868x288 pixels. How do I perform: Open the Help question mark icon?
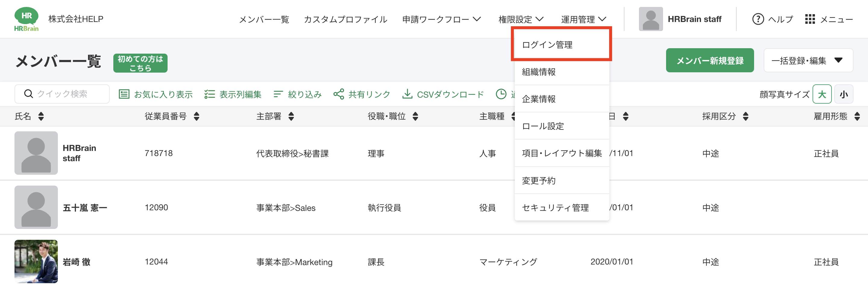click(x=758, y=19)
